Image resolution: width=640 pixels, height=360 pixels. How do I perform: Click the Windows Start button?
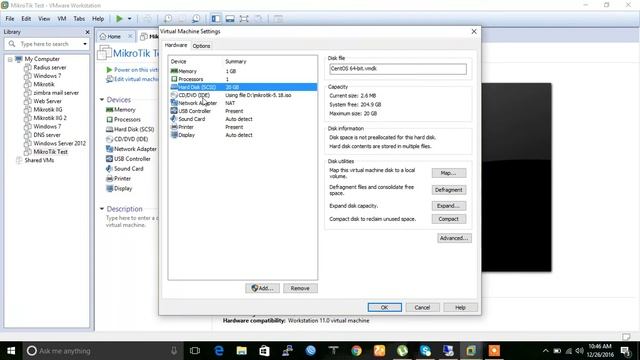pos(11,351)
